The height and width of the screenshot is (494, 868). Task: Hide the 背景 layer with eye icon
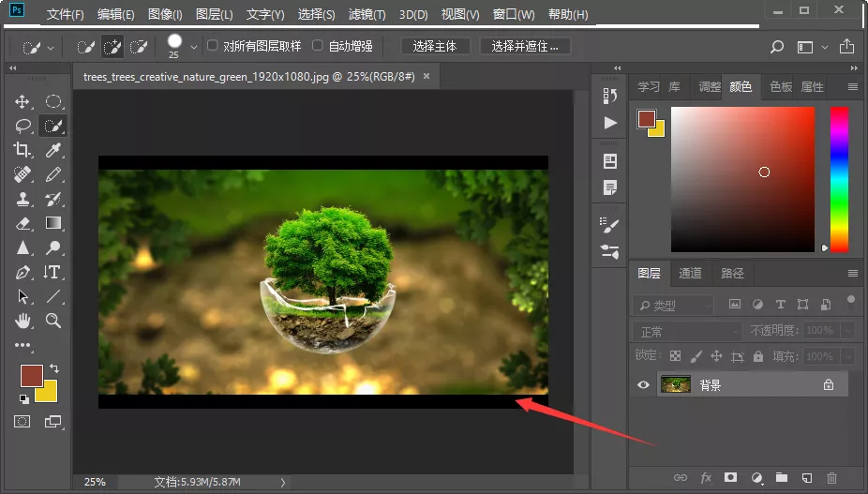click(x=643, y=384)
